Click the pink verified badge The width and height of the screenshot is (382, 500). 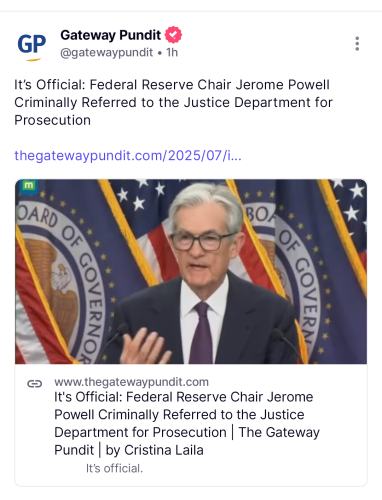(x=173, y=35)
